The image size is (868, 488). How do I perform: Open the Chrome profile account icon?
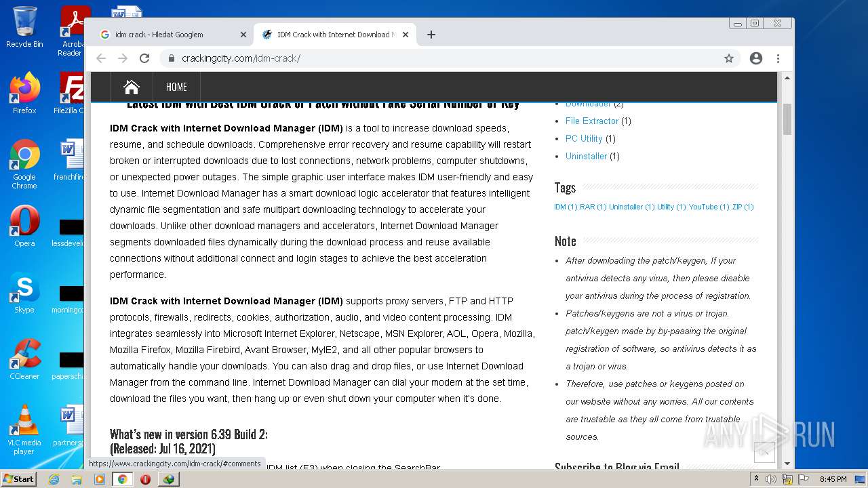pos(756,58)
